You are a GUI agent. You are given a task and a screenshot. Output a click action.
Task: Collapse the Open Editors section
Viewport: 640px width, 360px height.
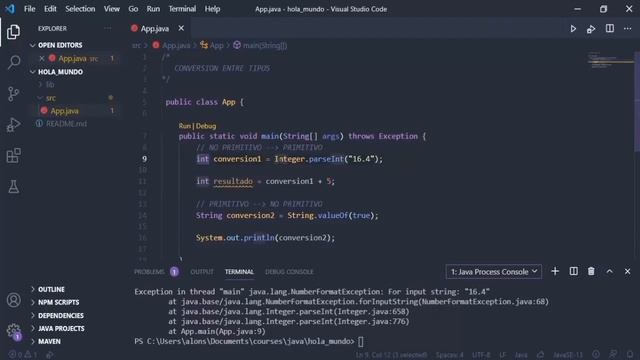(56, 45)
